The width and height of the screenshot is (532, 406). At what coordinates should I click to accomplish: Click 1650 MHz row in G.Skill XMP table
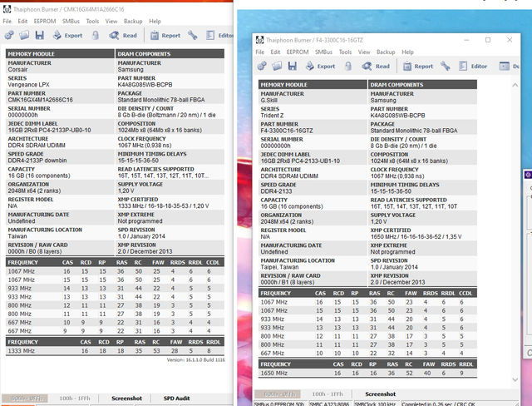pos(367,373)
